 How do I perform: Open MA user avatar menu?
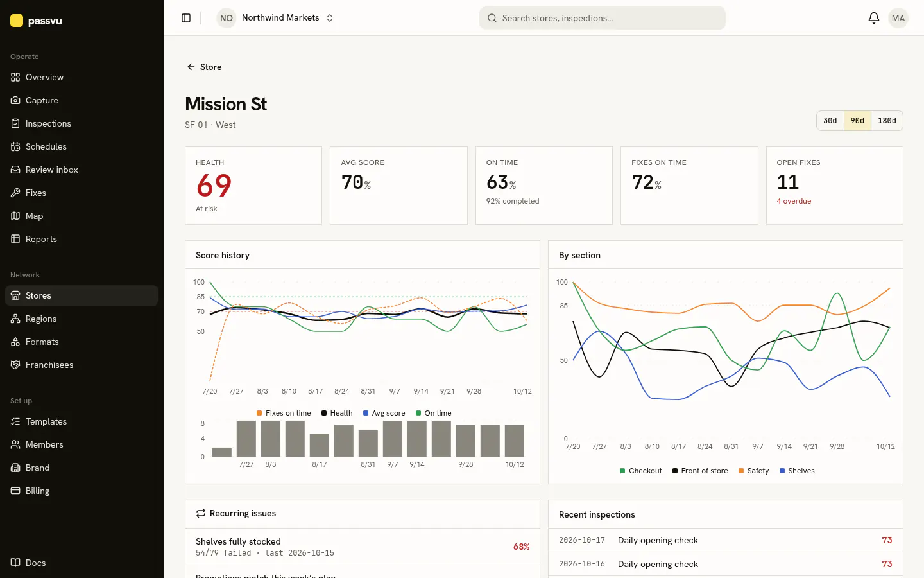tap(898, 18)
